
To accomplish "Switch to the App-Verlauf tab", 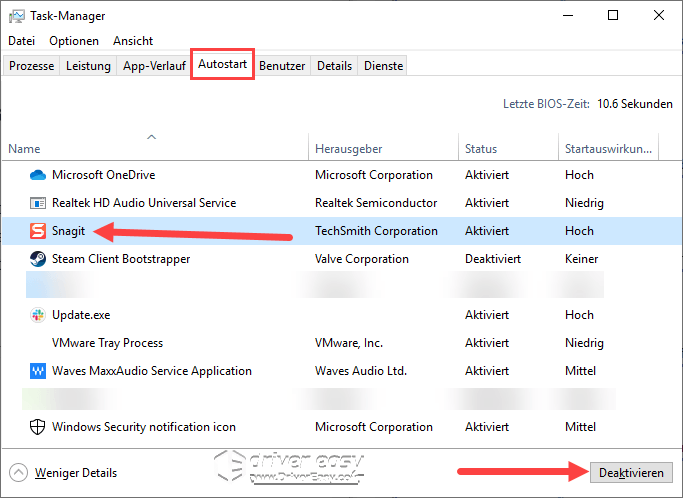I will pyautogui.click(x=154, y=66).
